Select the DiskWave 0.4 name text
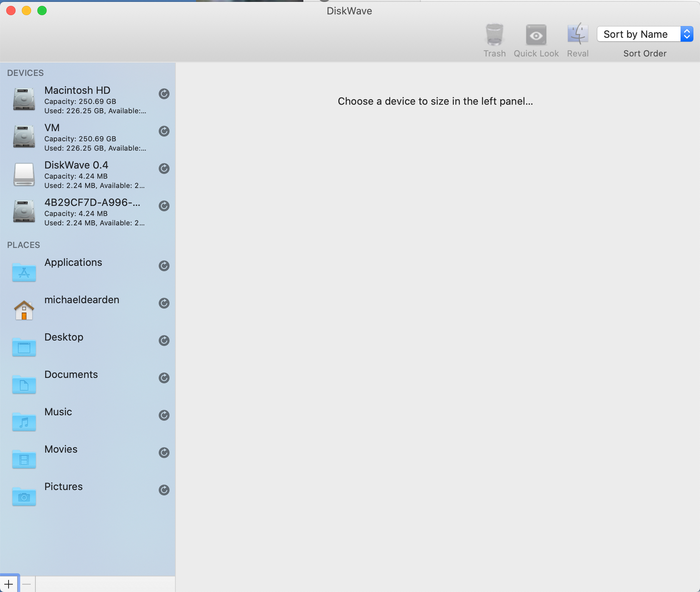Screen dimensions: 700x592 [76, 165]
